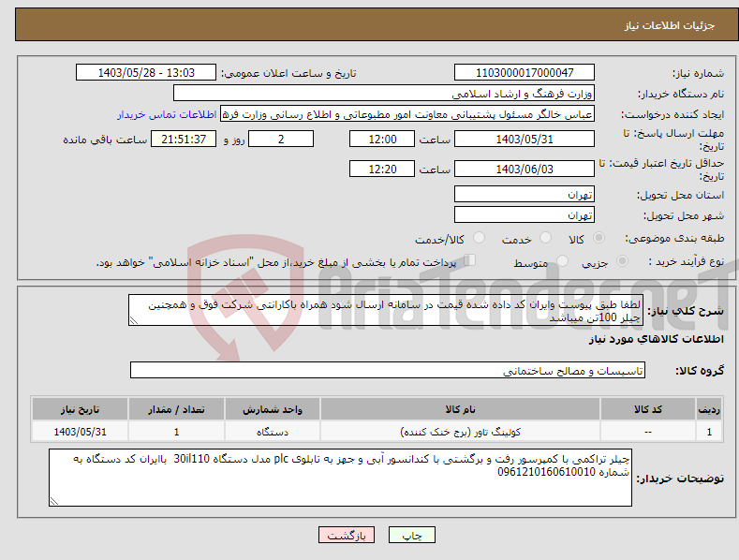The height and width of the screenshot is (560, 739).
Task: Click the response deadline time 12:00 field
Action: coord(382,139)
